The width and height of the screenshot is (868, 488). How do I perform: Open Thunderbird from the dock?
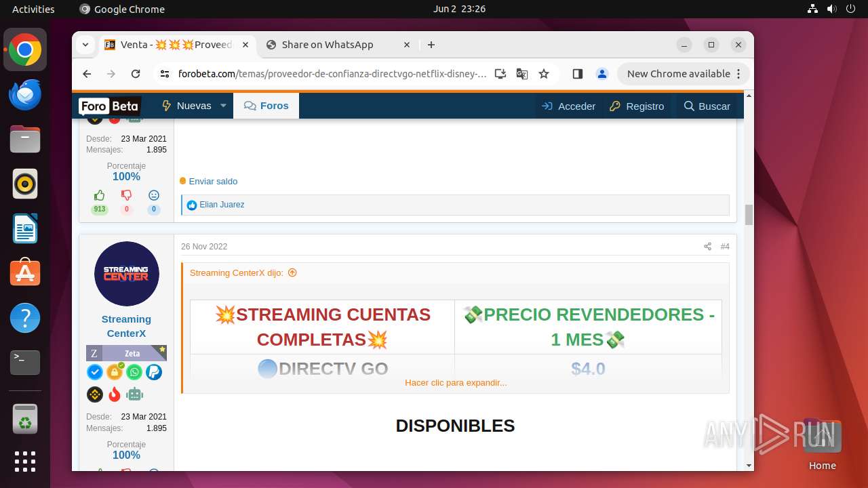tap(25, 94)
